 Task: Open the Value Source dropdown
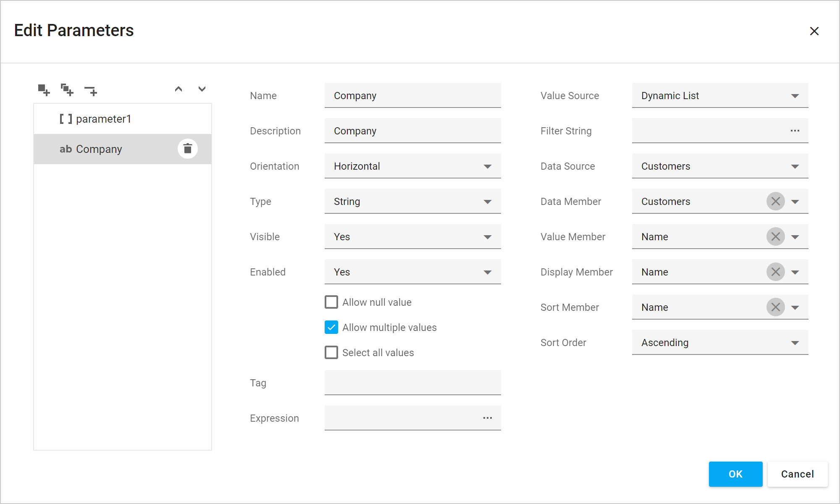tap(795, 95)
